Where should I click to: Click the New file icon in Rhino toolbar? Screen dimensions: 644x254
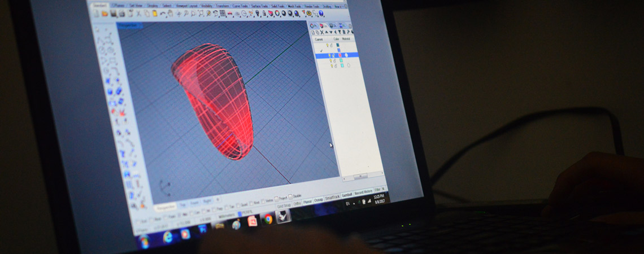[x=96, y=14]
